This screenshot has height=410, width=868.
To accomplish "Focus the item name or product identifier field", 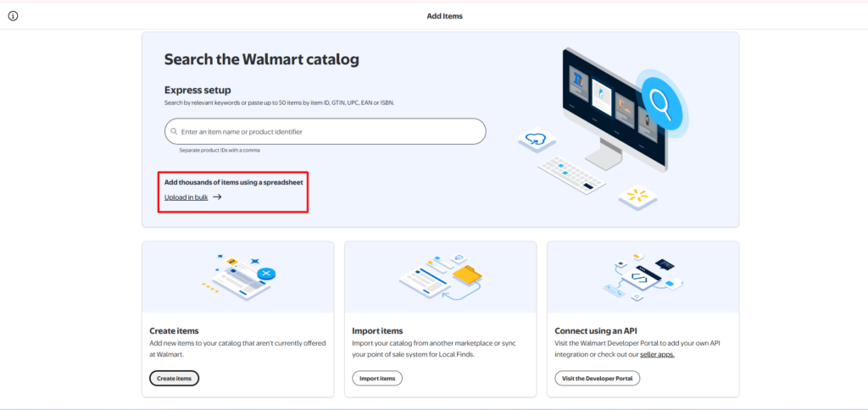I will coord(325,131).
